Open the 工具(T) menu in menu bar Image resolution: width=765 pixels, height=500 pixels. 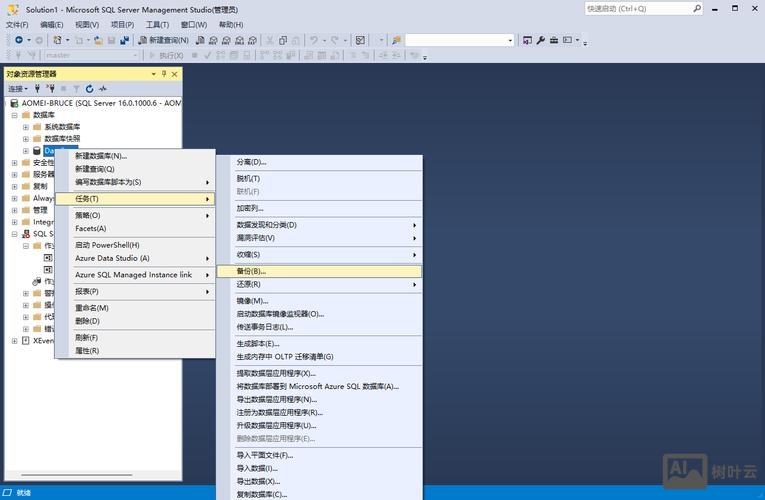tap(157, 24)
